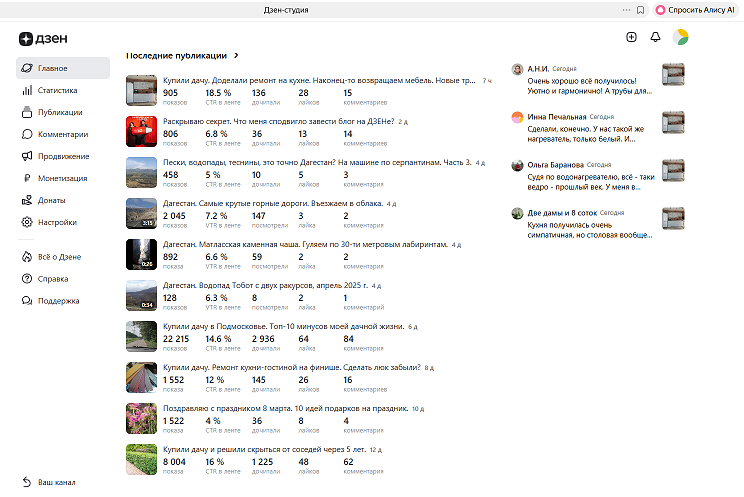Image resolution: width=744 pixels, height=497 pixels.
Task: Click the Статистика bar chart icon
Action: coord(27,90)
